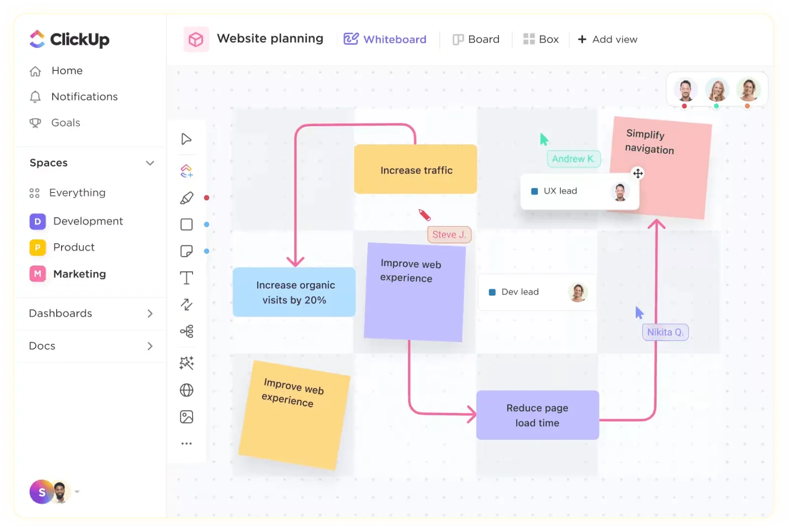Click the collaborator avatar with green dot
The width and height of the screenshot is (788, 532).
[717, 90]
